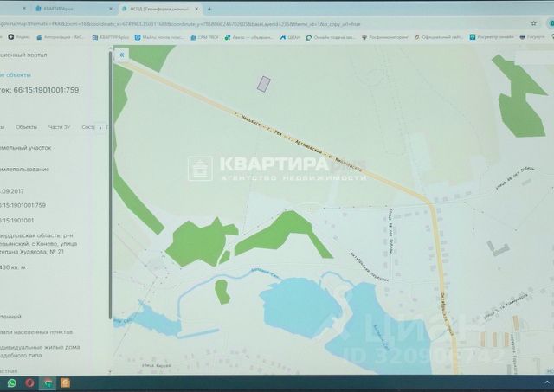The height and width of the screenshot is (392, 554).
Task: Open Chrome from the taskbar
Action: point(48,382)
